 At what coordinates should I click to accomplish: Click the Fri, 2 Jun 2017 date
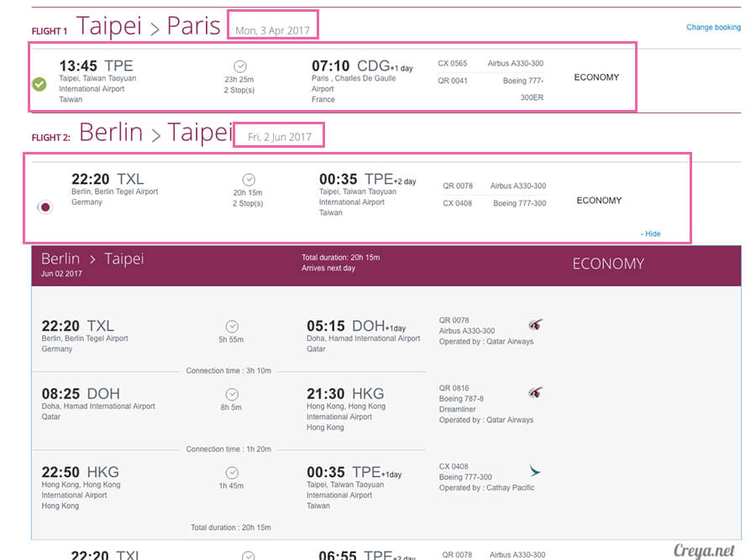click(280, 137)
